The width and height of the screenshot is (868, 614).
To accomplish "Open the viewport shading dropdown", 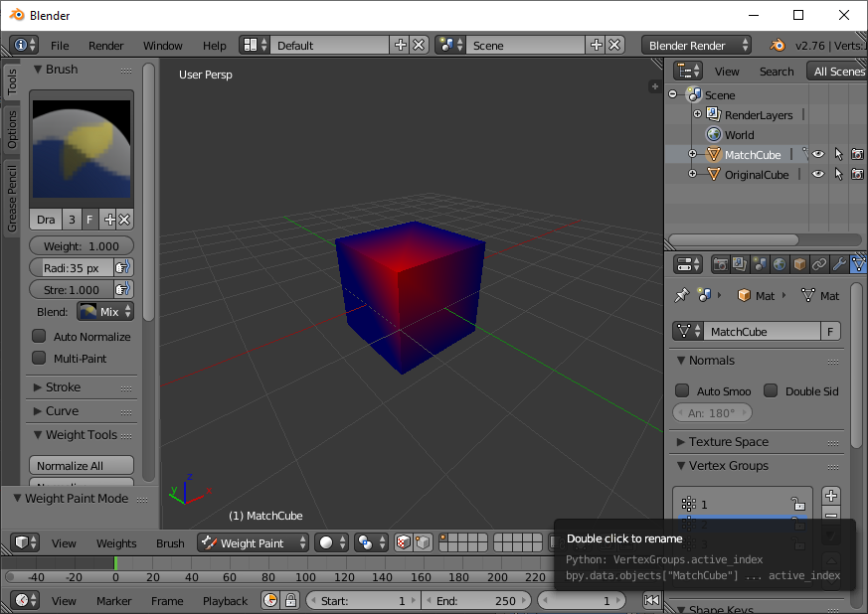I will click(331, 542).
